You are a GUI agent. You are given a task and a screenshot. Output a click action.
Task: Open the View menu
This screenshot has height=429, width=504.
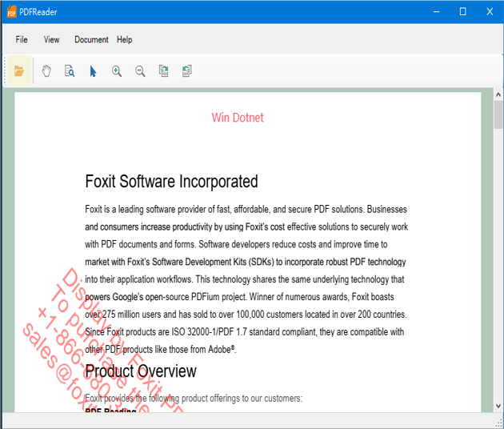51,39
